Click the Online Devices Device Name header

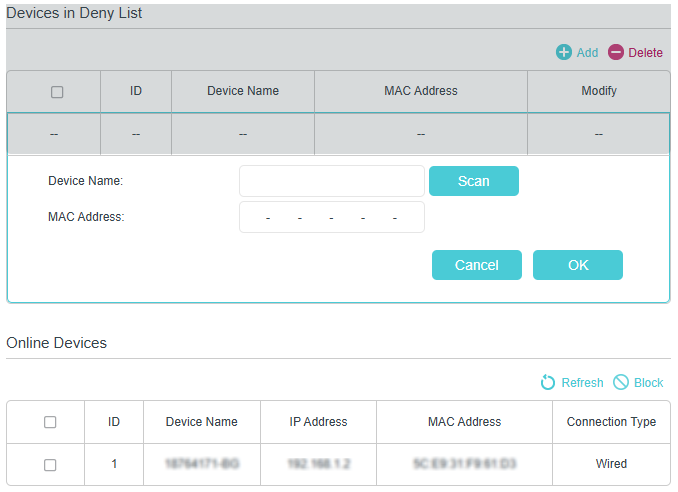pos(201,422)
